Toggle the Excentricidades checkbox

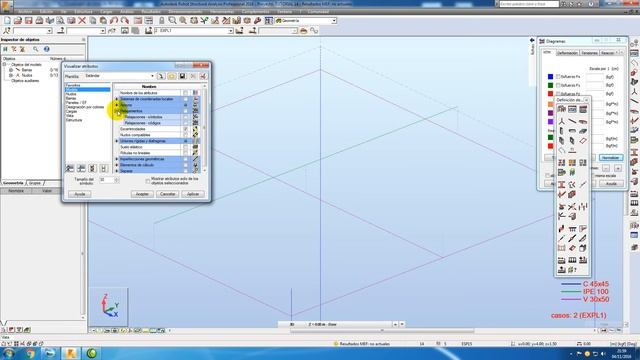click(186, 129)
